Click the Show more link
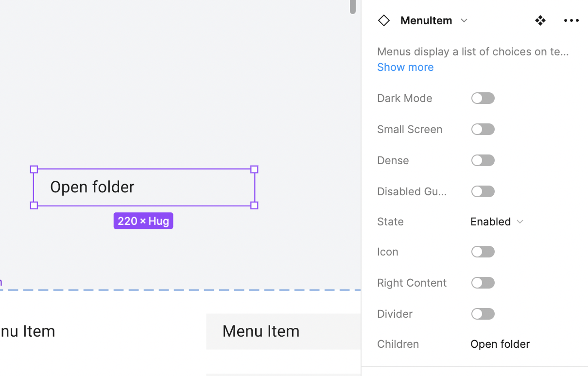 pyautogui.click(x=405, y=67)
